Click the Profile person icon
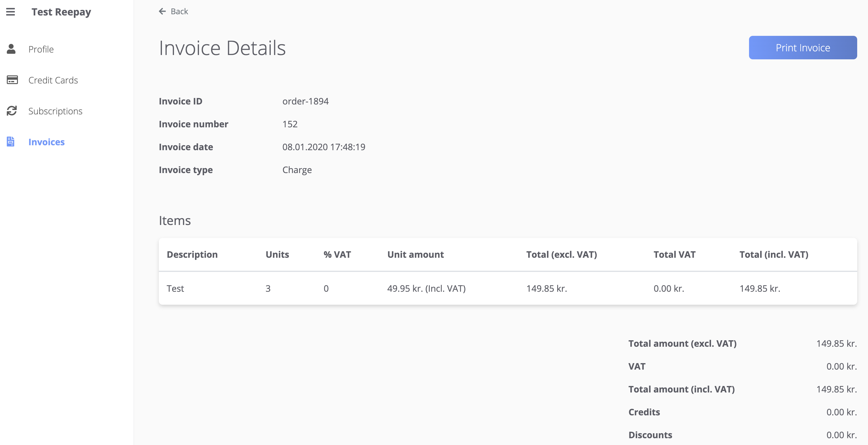868x445 pixels. [x=11, y=49]
